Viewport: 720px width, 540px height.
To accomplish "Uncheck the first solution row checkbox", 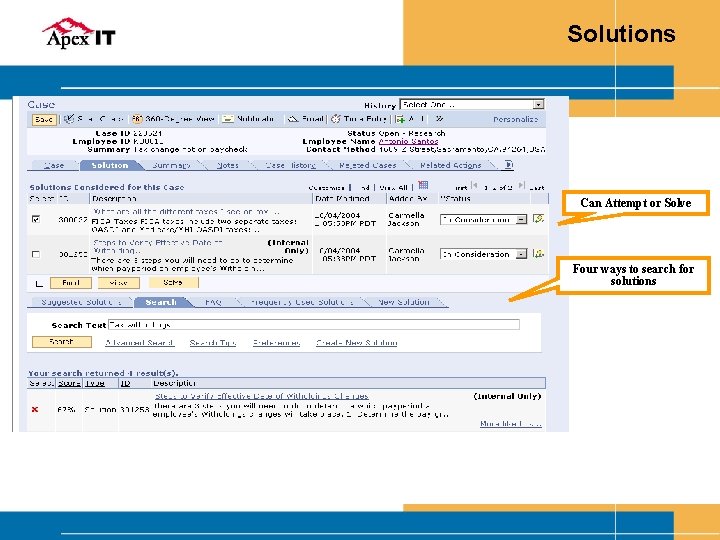I will pos(36,219).
